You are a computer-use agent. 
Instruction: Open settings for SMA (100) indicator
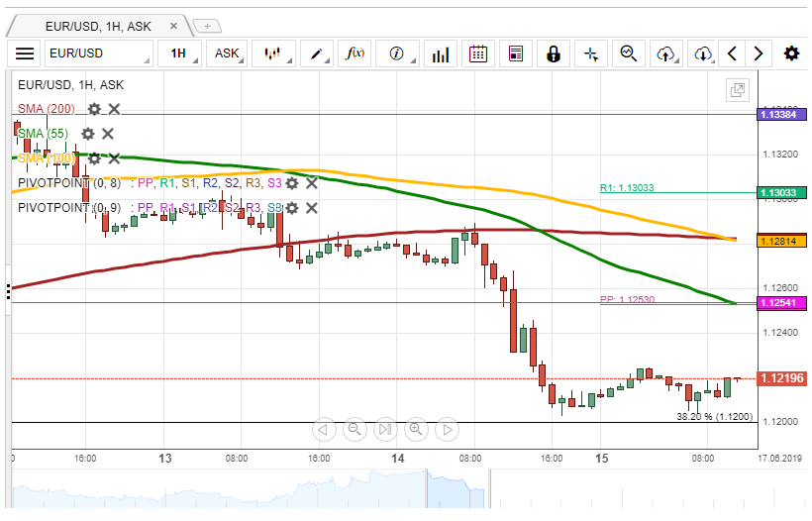94,158
